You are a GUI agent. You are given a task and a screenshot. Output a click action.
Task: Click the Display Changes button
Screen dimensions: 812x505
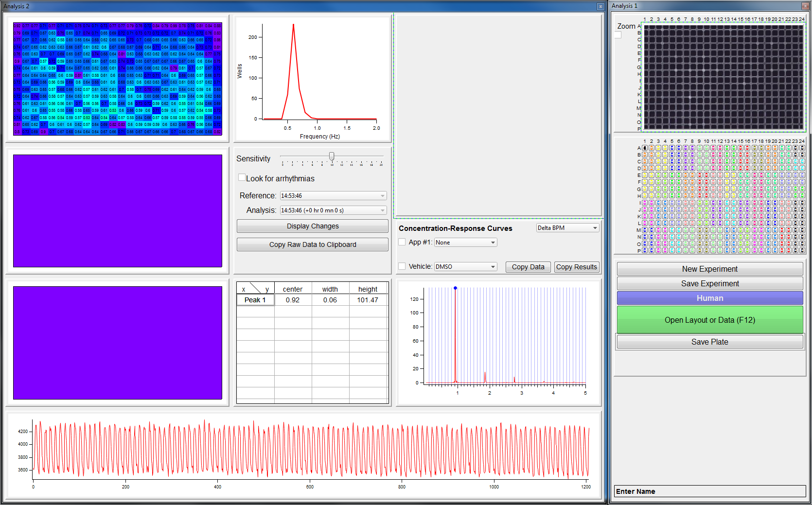pos(312,226)
